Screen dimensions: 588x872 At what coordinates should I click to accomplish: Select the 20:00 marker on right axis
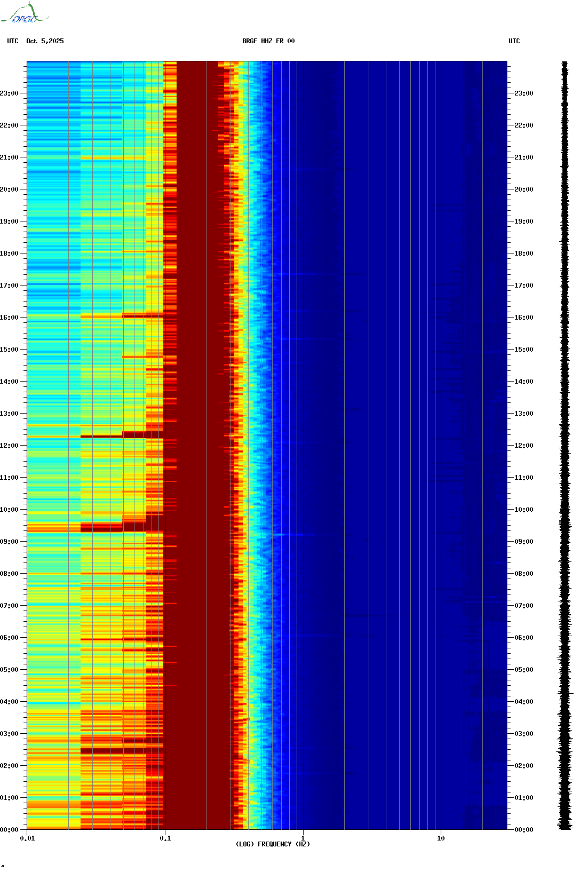click(x=523, y=189)
